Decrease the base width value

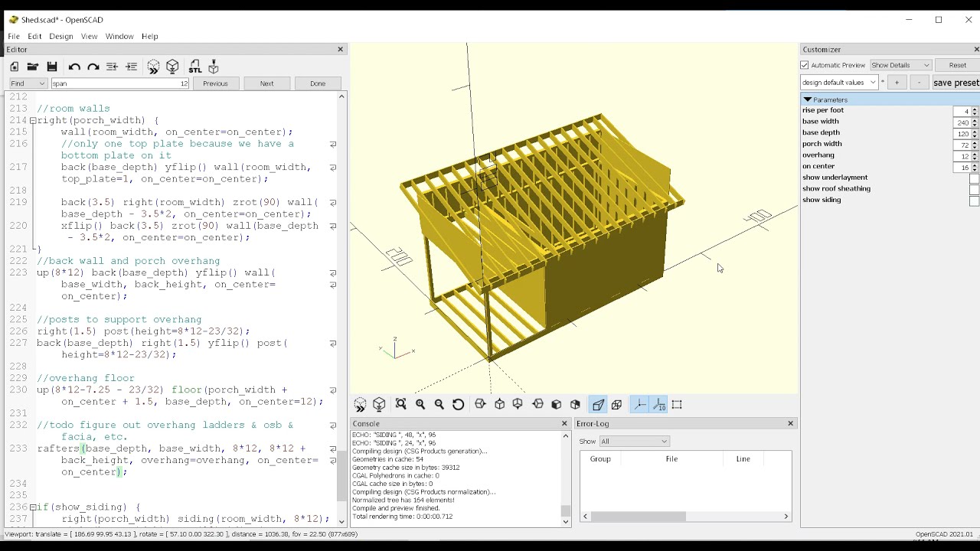(x=974, y=125)
